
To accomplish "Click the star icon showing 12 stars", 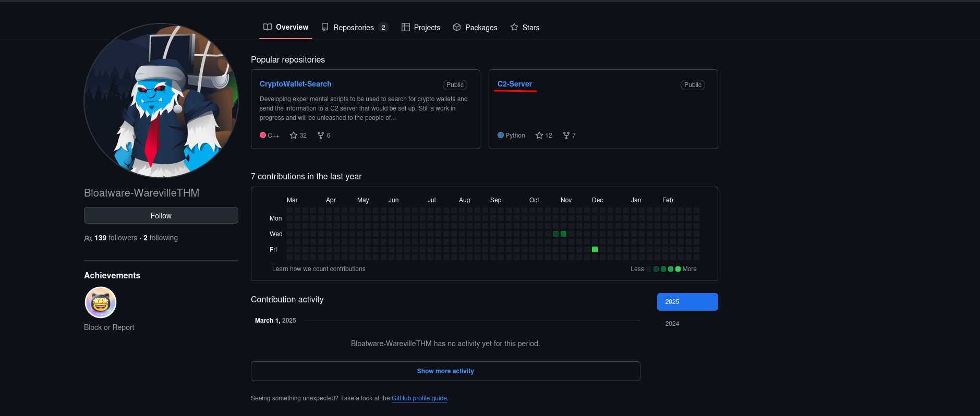I will click(x=539, y=136).
